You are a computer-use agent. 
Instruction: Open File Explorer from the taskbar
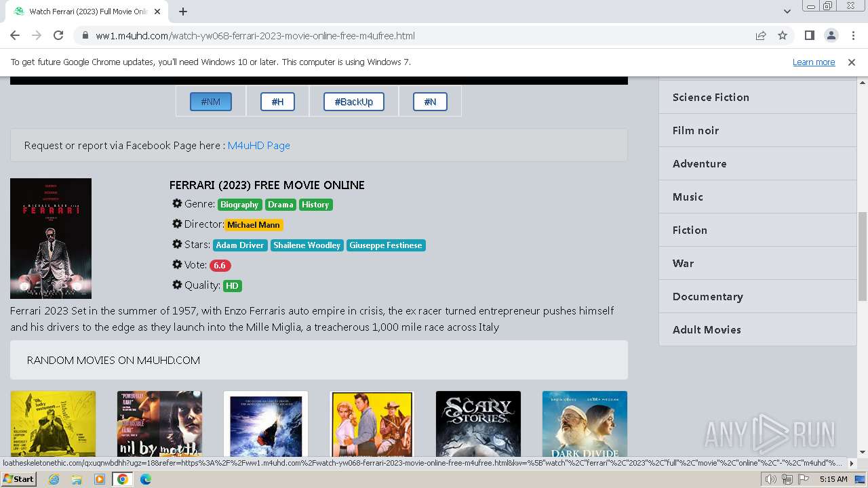(77, 479)
